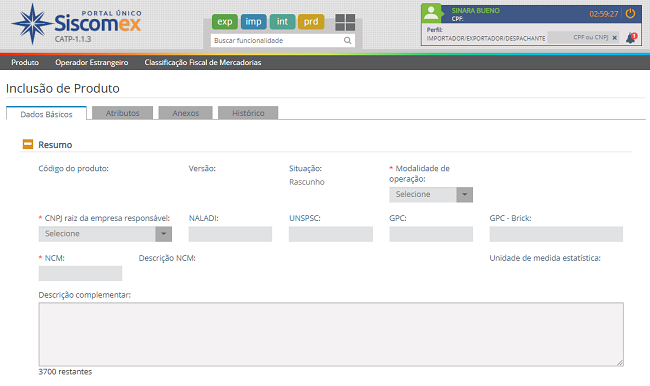
Task: Switch to the Histórico tab
Action: tap(248, 113)
